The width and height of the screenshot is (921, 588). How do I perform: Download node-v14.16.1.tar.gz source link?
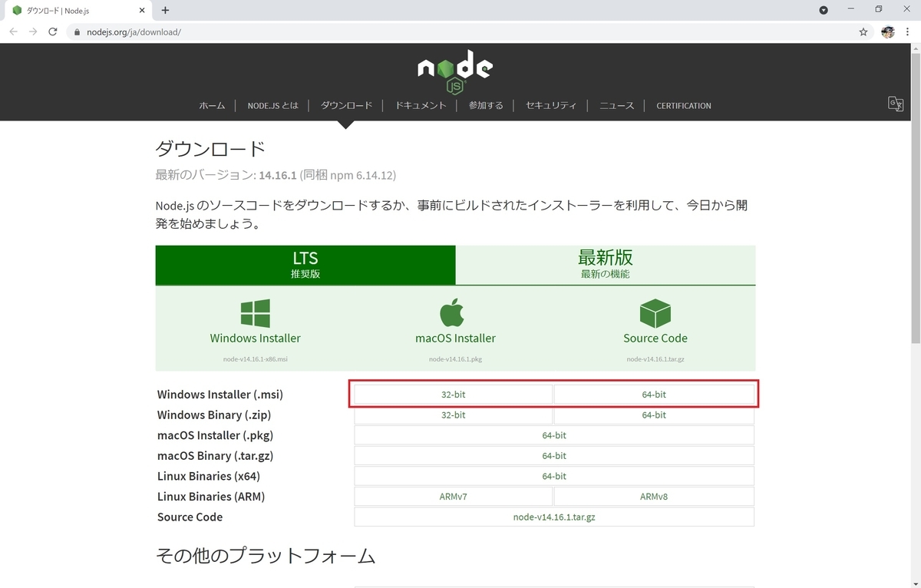[554, 517]
